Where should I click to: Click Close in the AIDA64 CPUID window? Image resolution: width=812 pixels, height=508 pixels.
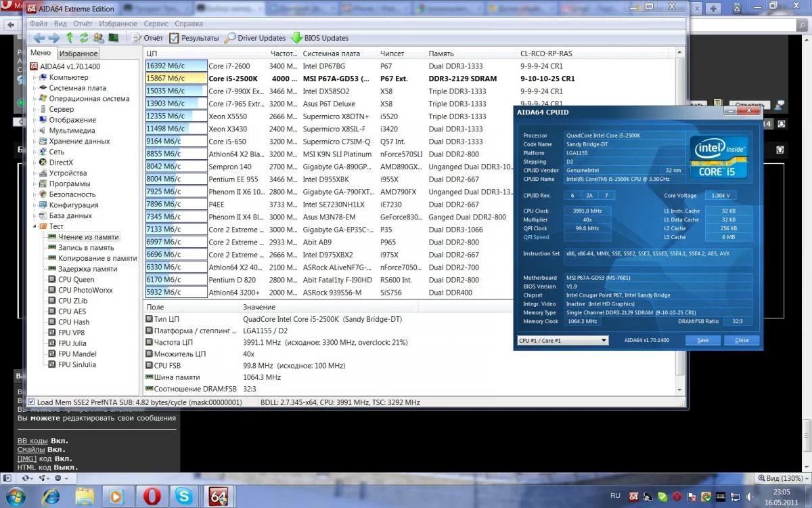(x=742, y=340)
